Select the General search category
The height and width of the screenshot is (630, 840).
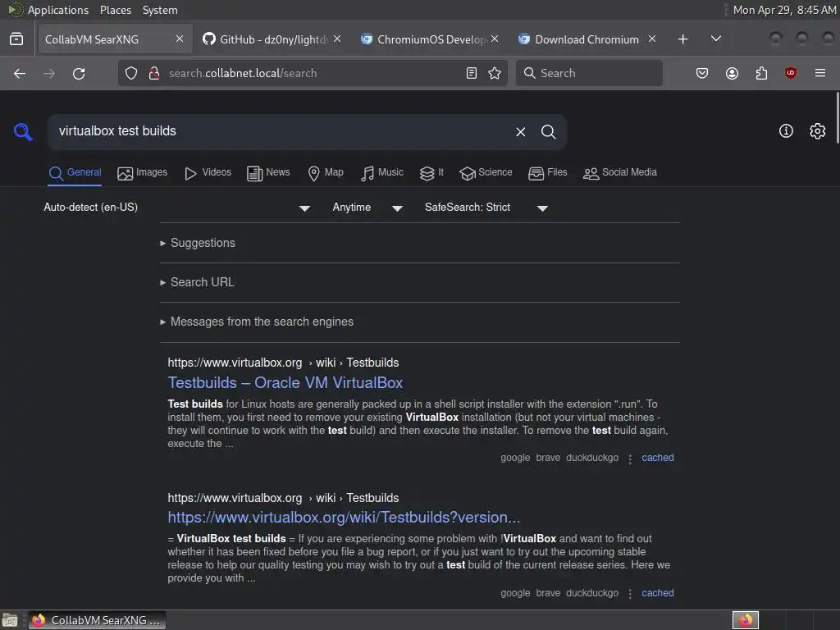click(75, 173)
